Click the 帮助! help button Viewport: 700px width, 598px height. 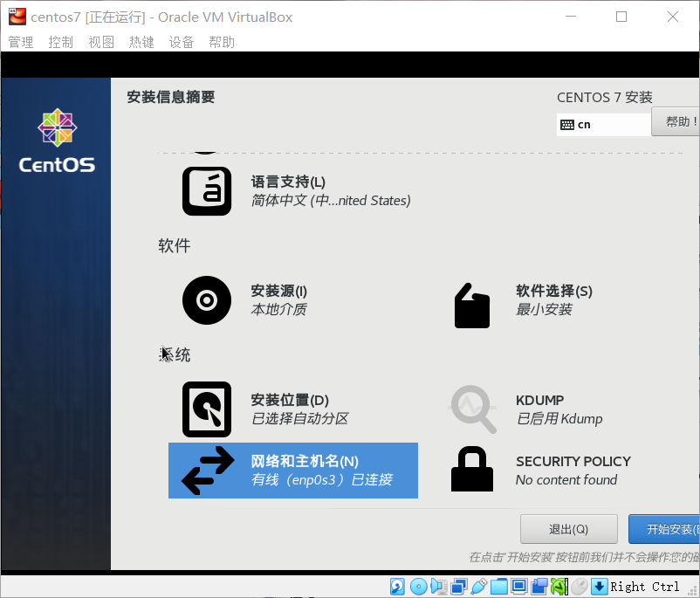(676, 121)
